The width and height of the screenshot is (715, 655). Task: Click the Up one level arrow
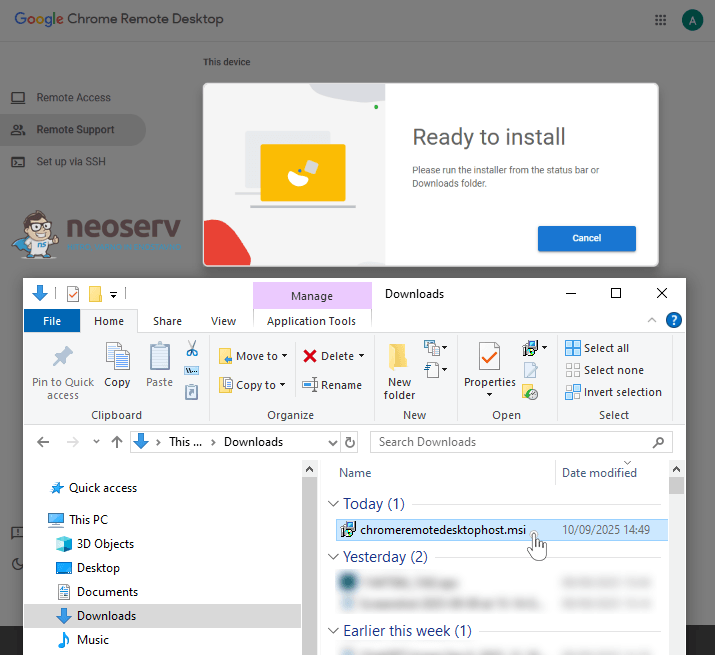(x=117, y=442)
